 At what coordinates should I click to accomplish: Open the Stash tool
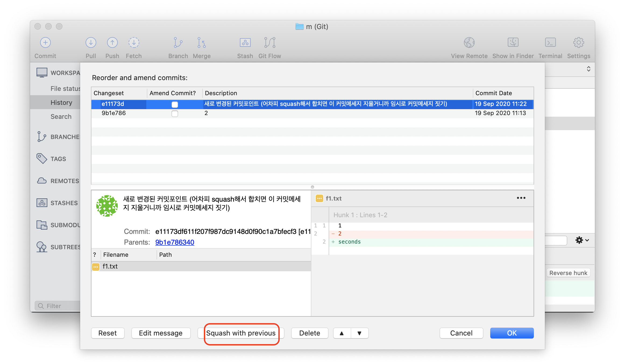tap(245, 42)
